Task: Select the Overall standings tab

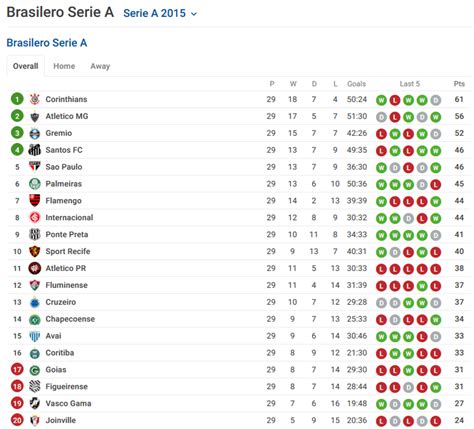Action: (25, 66)
